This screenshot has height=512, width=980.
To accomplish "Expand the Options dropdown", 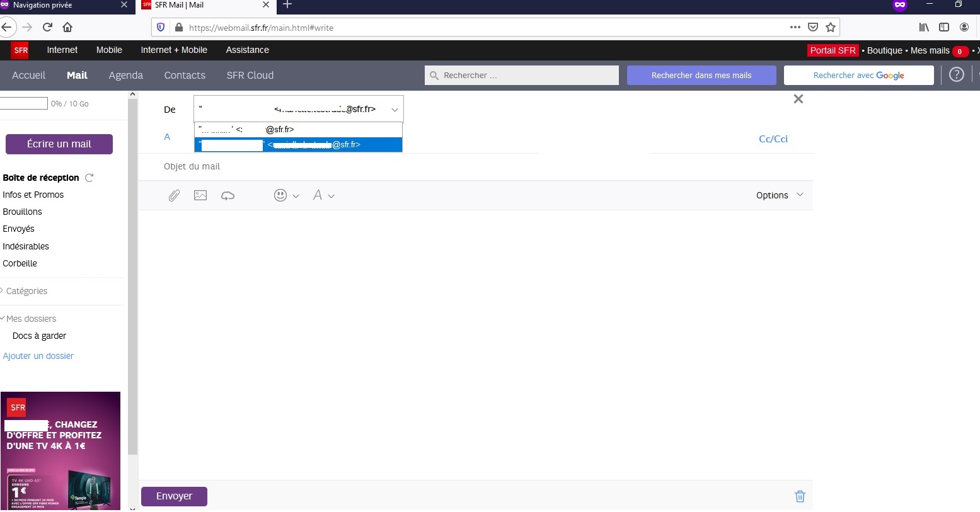I will (780, 195).
